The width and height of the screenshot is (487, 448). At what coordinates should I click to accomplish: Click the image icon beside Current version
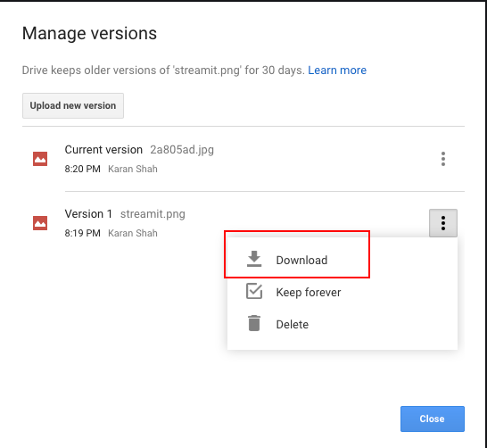point(40,159)
